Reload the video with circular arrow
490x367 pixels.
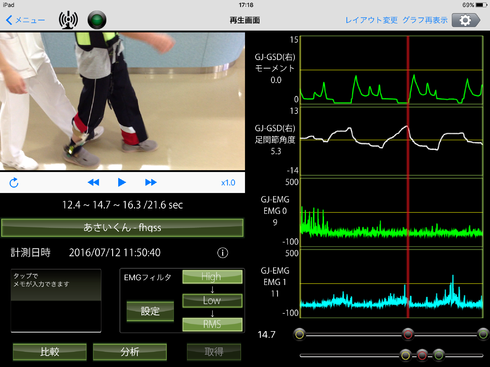point(14,183)
